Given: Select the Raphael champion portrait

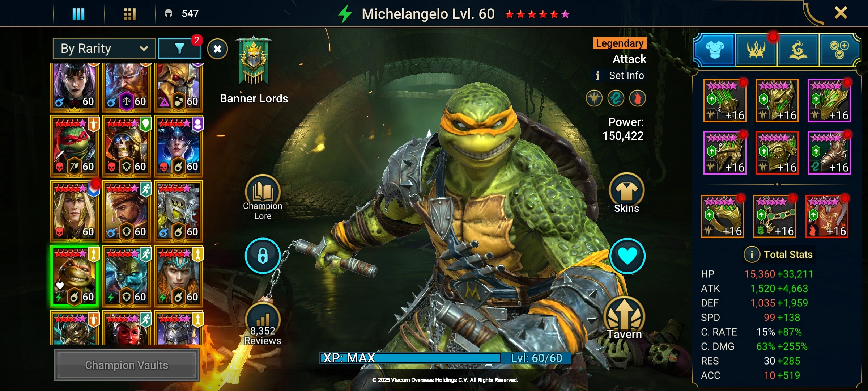Looking at the screenshot, I should (75, 146).
